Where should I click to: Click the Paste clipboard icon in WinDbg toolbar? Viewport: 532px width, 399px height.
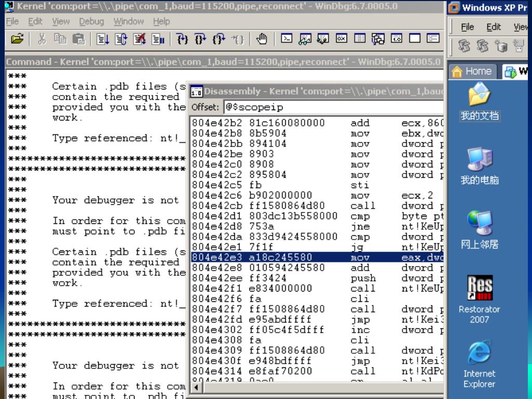pyautogui.click(x=79, y=39)
